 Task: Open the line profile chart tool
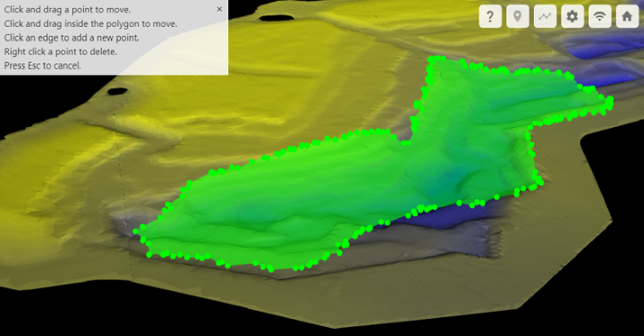545,16
